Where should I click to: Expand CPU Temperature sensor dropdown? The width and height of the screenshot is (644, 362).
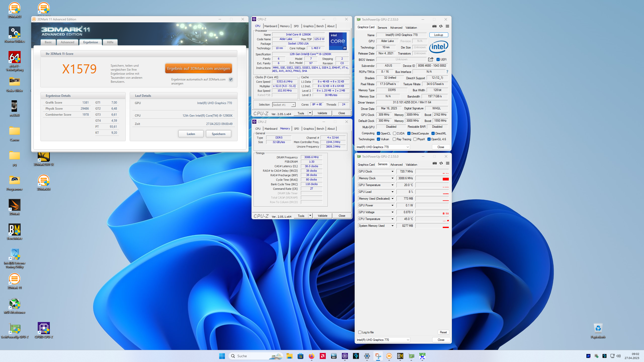[392, 219]
